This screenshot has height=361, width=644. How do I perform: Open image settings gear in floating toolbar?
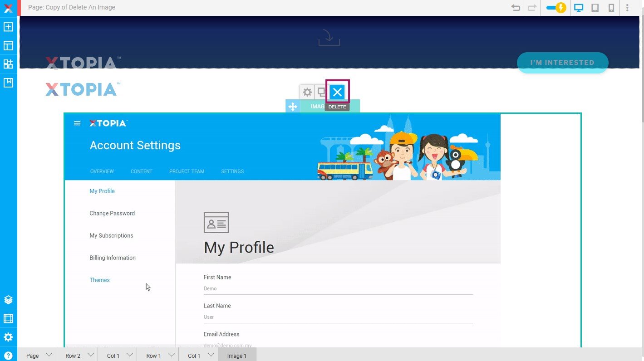(307, 93)
